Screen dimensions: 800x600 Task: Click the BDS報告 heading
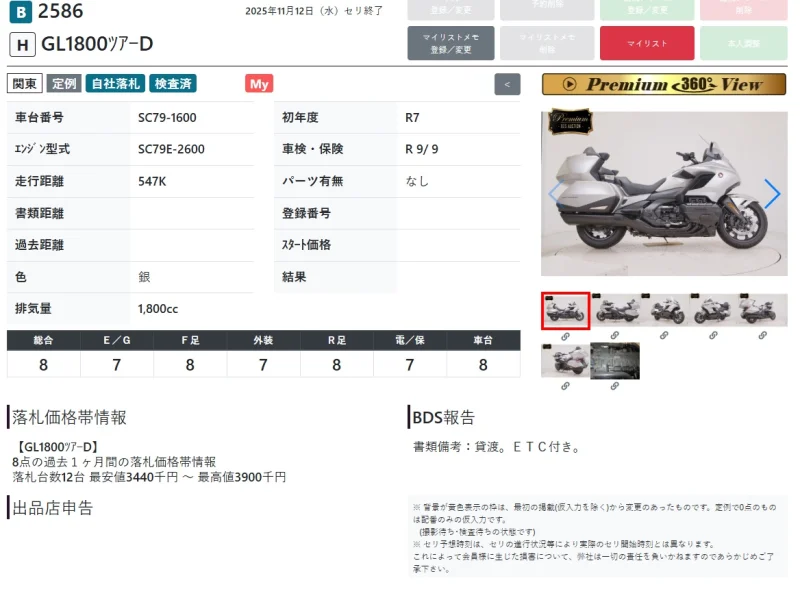443,417
